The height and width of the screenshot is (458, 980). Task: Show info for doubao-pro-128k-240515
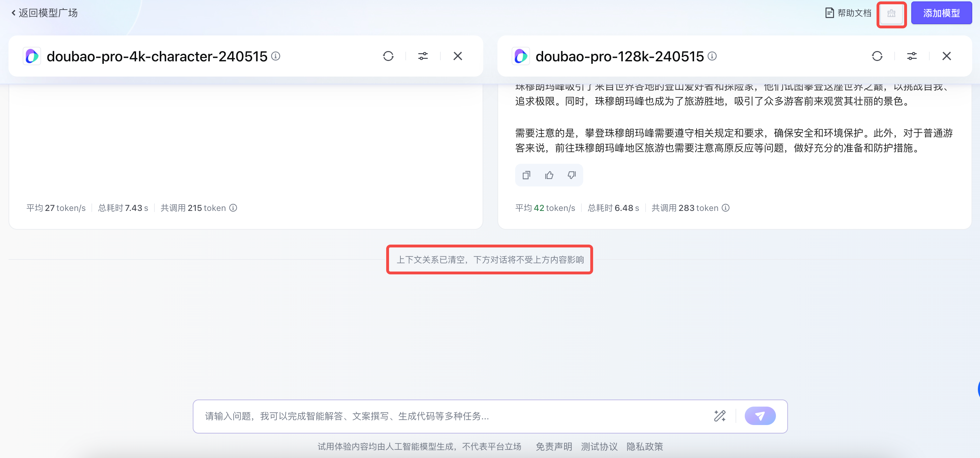[x=712, y=56]
